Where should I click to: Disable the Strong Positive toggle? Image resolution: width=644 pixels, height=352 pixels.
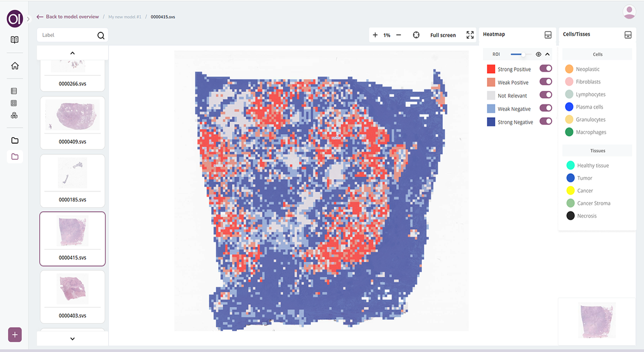pos(546,69)
